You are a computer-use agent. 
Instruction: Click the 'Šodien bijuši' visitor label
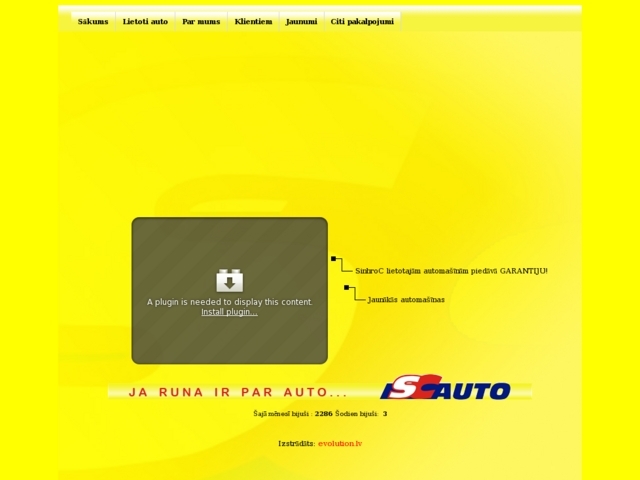pyautogui.click(x=357, y=414)
